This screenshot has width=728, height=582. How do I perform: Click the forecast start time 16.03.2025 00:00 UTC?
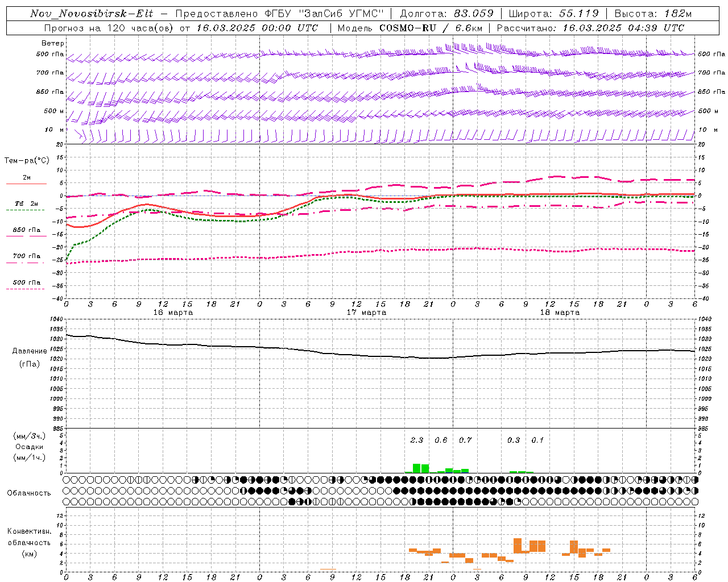[x=257, y=28]
